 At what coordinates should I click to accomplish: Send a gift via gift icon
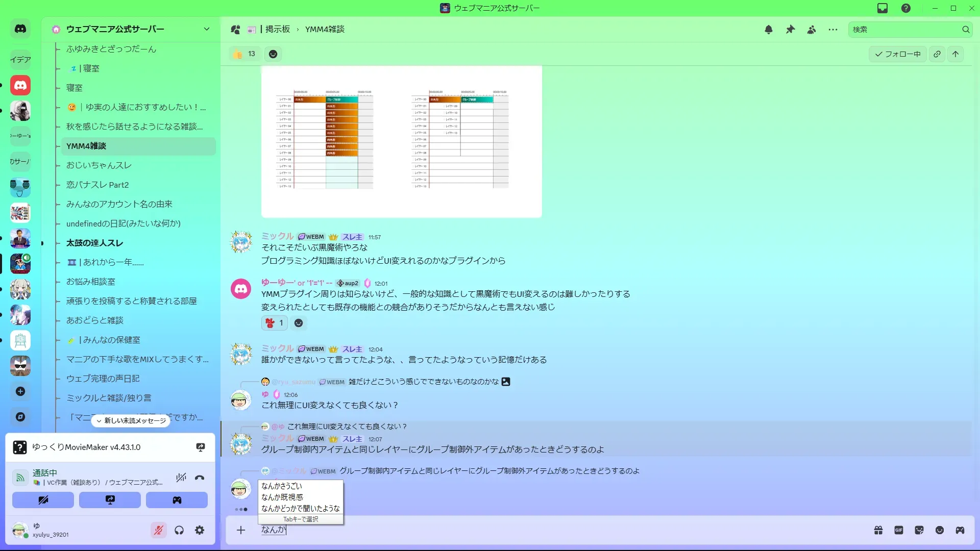pyautogui.click(x=878, y=530)
